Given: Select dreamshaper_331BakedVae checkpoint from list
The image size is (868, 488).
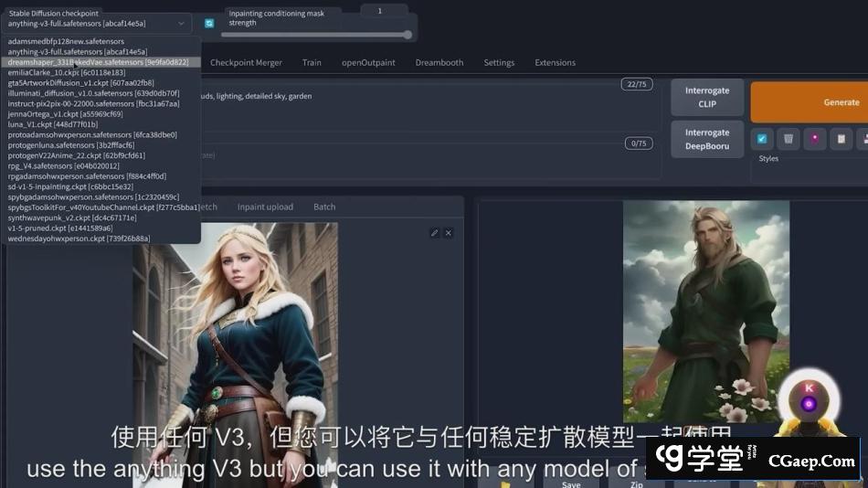Looking at the screenshot, I should (x=99, y=62).
